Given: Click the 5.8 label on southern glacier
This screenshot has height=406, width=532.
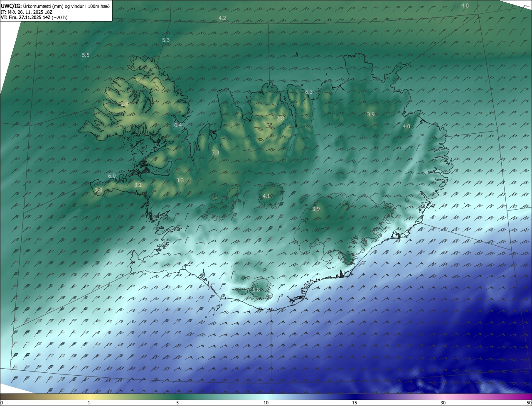Looking at the screenshot, I should coord(256,290).
